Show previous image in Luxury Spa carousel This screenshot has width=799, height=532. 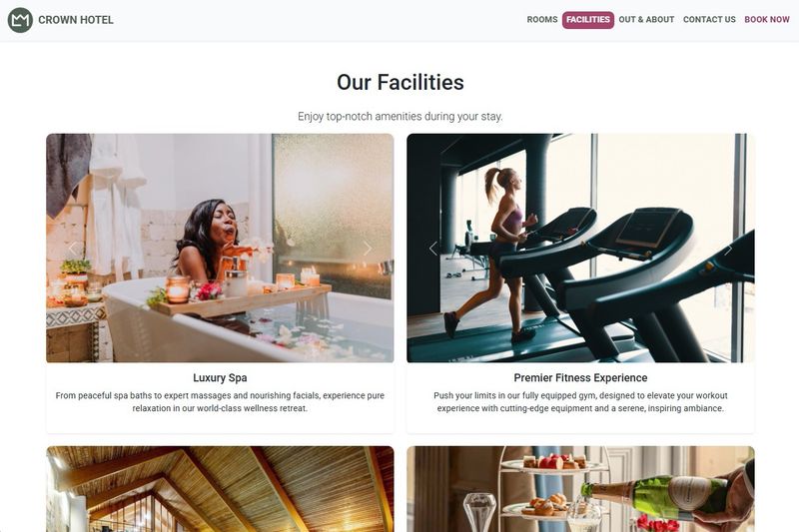72,249
